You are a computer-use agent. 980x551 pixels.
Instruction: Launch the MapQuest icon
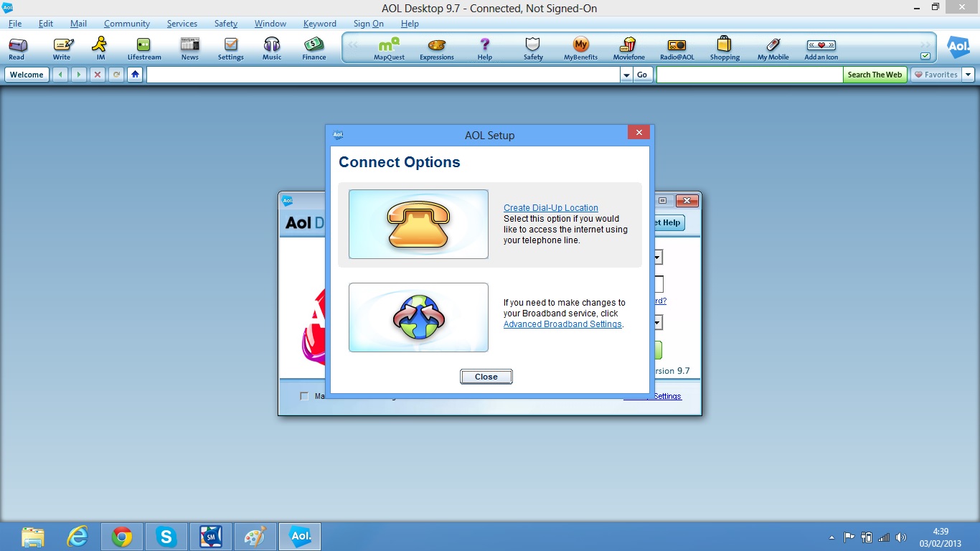click(389, 48)
